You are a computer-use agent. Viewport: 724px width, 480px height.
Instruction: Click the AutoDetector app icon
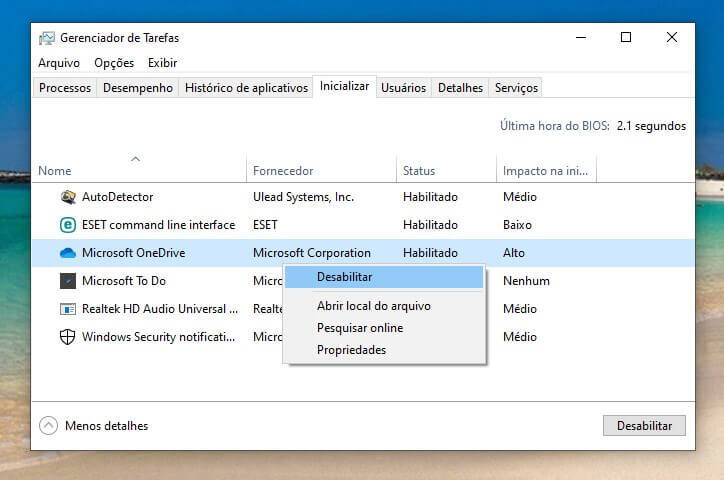68,197
